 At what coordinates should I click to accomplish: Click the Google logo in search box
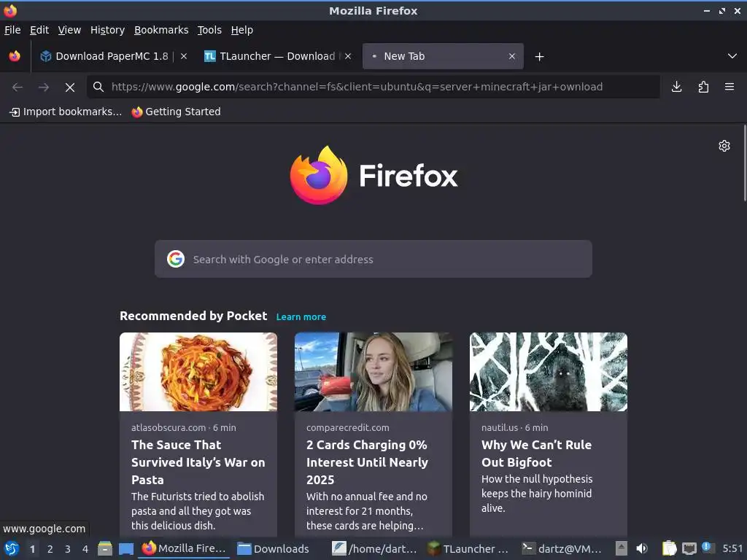click(x=176, y=259)
